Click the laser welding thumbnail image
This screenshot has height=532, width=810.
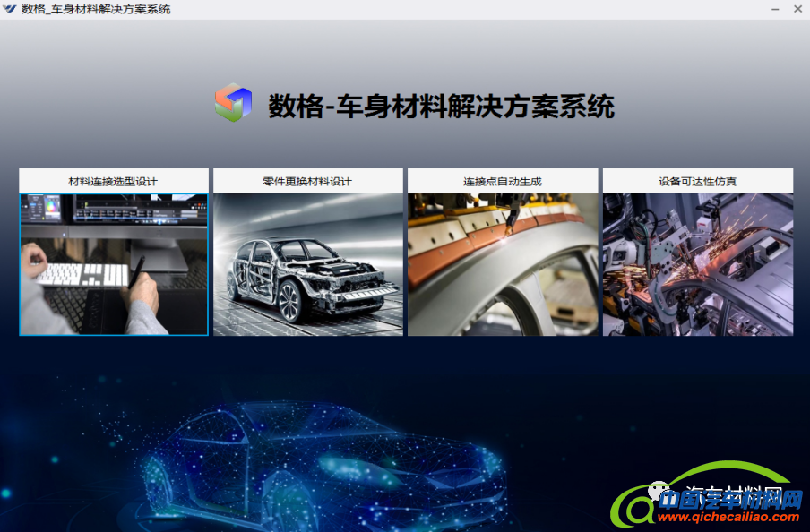[502, 262]
